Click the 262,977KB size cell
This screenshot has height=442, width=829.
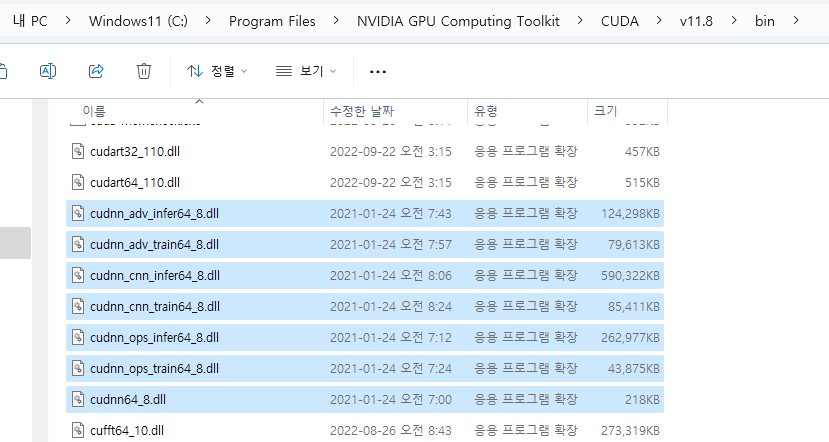(x=630, y=337)
